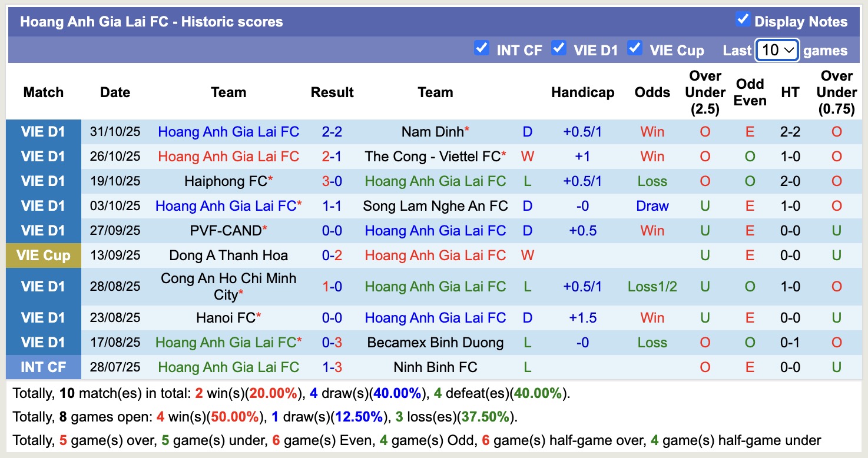Click the PVF-CAND team link

pyautogui.click(x=226, y=230)
